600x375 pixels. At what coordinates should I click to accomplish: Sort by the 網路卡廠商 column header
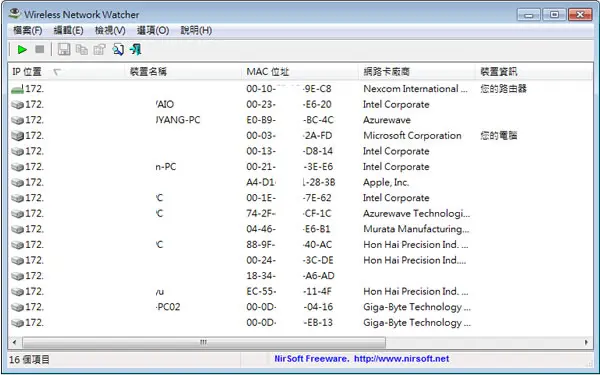[x=417, y=72]
